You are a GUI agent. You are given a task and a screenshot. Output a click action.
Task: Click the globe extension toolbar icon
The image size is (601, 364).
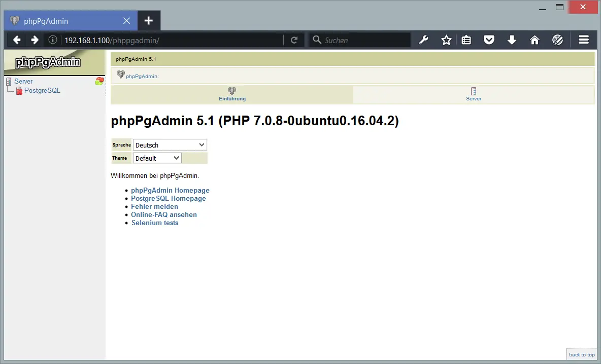[558, 40]
